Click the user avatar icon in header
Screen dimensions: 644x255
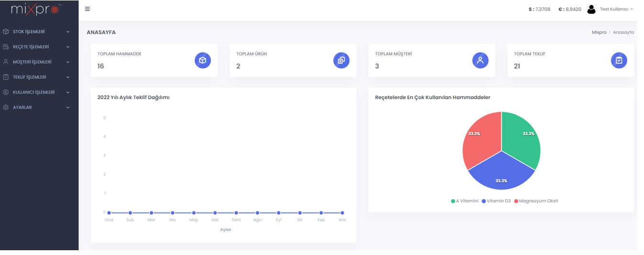591,9
